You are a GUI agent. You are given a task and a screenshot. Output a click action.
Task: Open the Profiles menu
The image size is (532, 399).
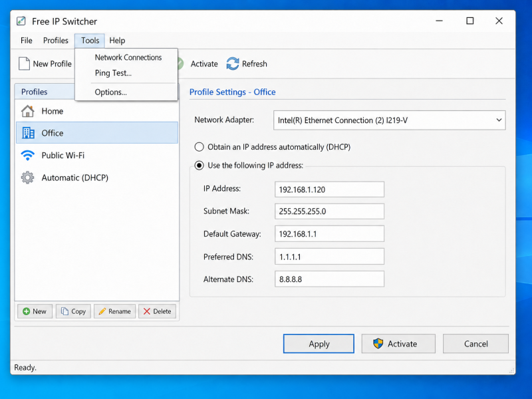[56, 41]
